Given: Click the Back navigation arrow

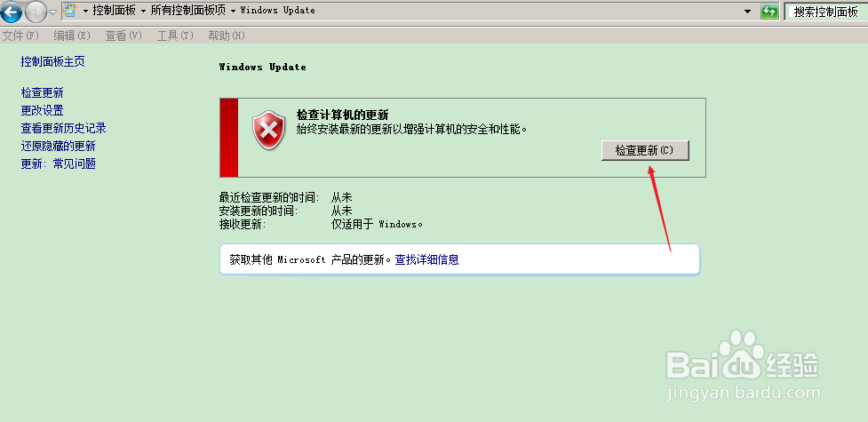Looking at the screenshot, I should [11, 12].
